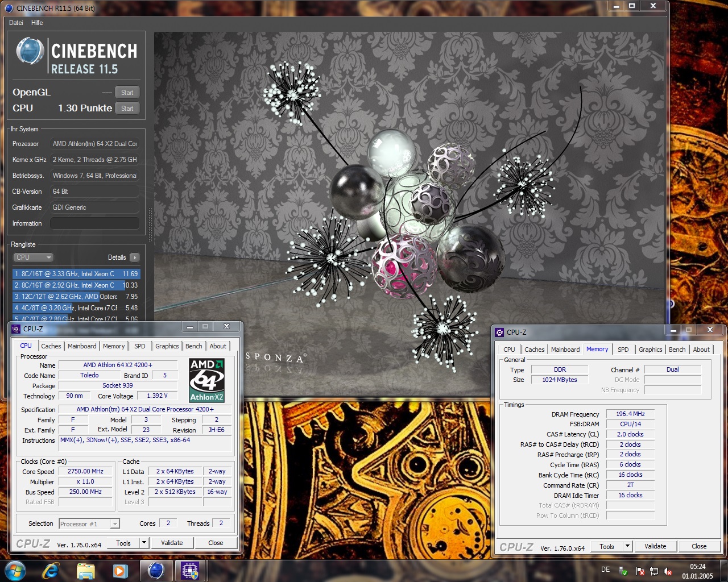
Task: Select Caches tab in the CPU-Z Memory window
Action: tap(534, 350)
